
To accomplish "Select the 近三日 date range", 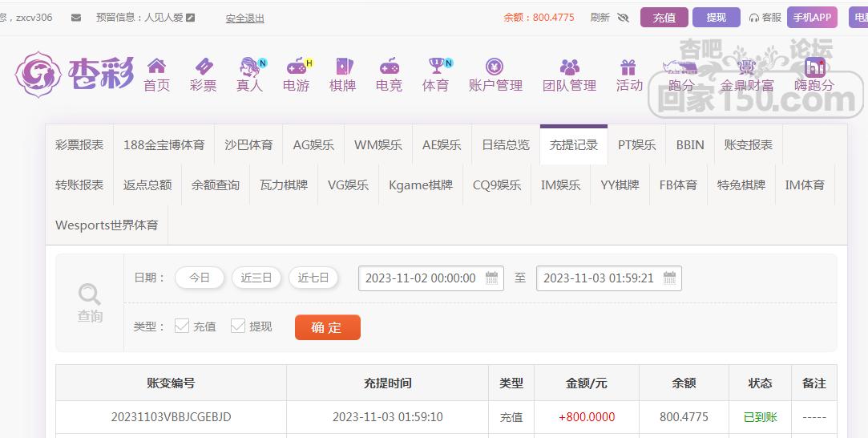I will tap(256, 278).
